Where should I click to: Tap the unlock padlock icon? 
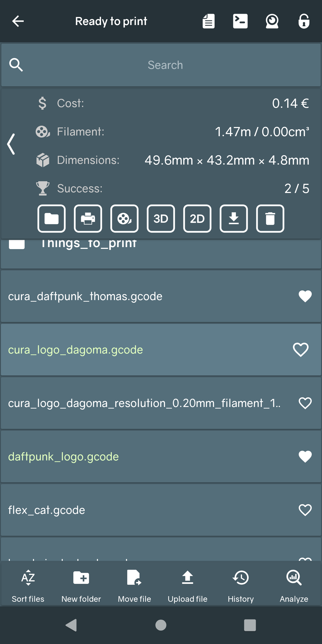[304, 21]
